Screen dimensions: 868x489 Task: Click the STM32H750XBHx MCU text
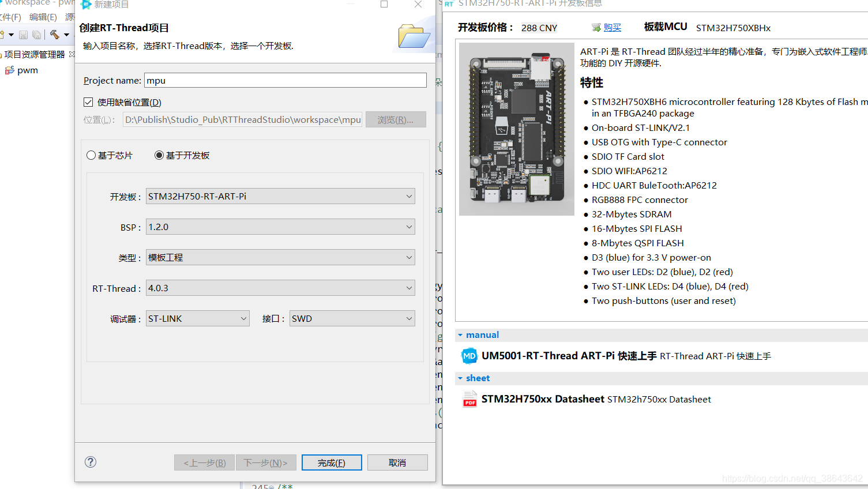733,28
